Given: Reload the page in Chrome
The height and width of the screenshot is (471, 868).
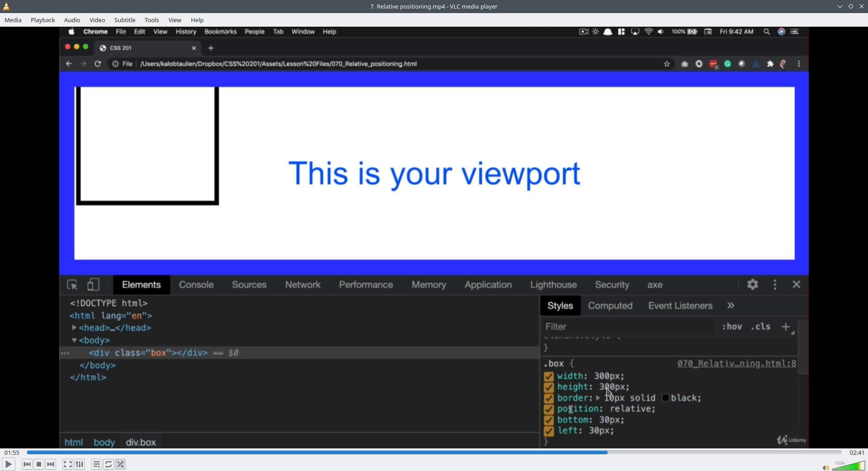Looking at the screenshot, I should tap(98, 64).
